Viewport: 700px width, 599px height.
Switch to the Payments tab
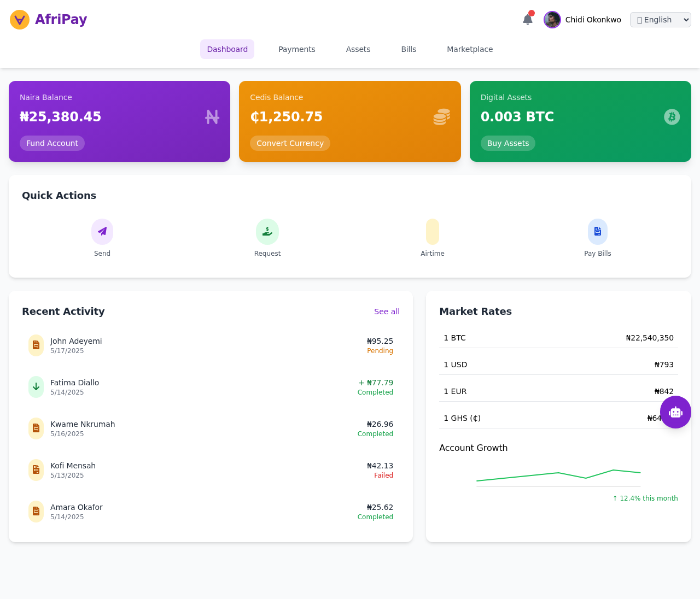[296, 49]
